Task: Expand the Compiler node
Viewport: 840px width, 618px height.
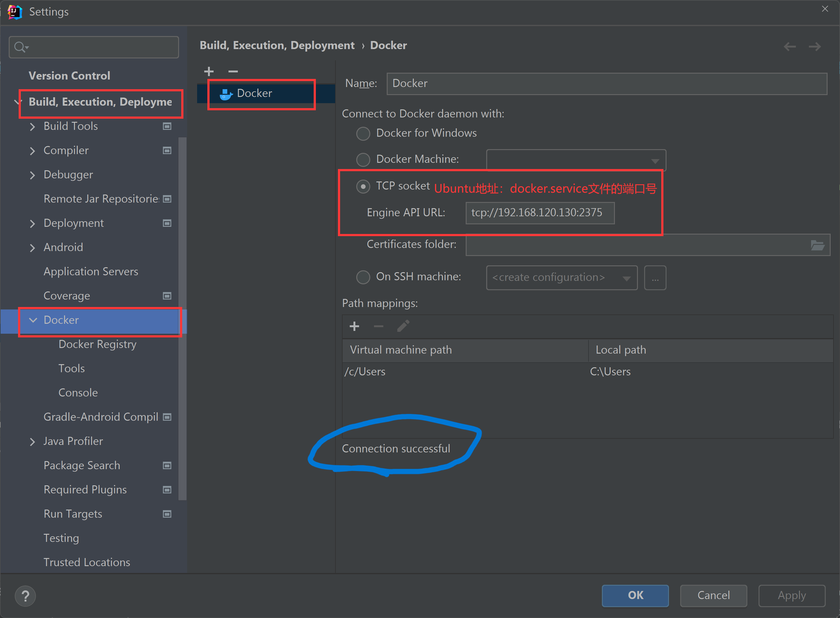Action: pos(32,151)
